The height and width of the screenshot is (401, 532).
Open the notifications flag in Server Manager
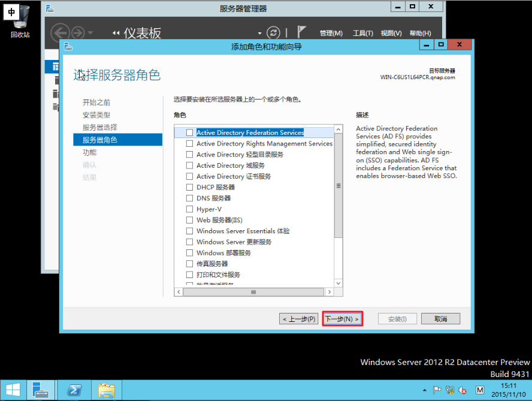301,32
